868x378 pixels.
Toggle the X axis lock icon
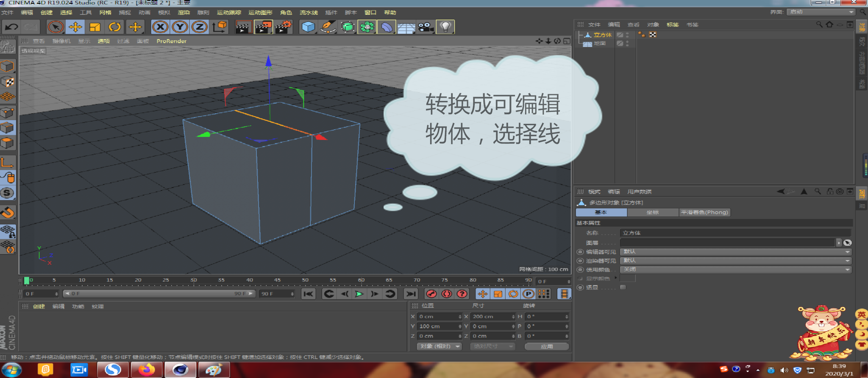[160, 27]
